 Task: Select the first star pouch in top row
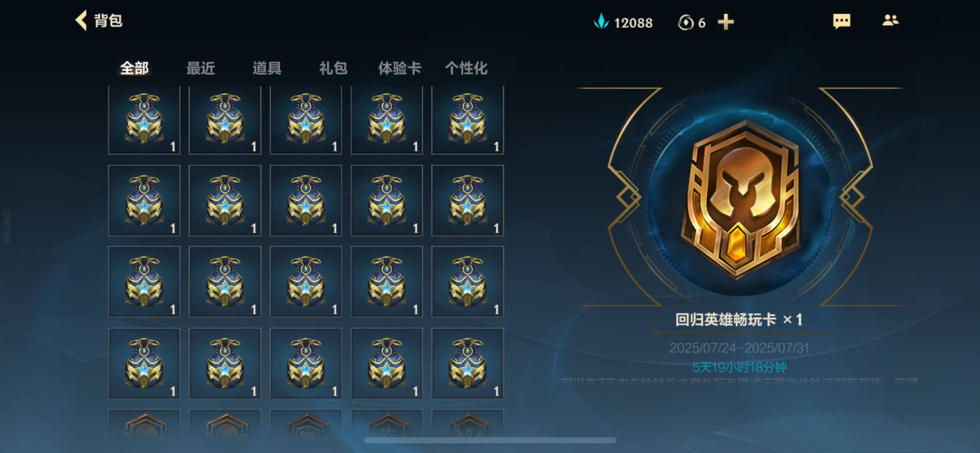click(x=144, y=120)
